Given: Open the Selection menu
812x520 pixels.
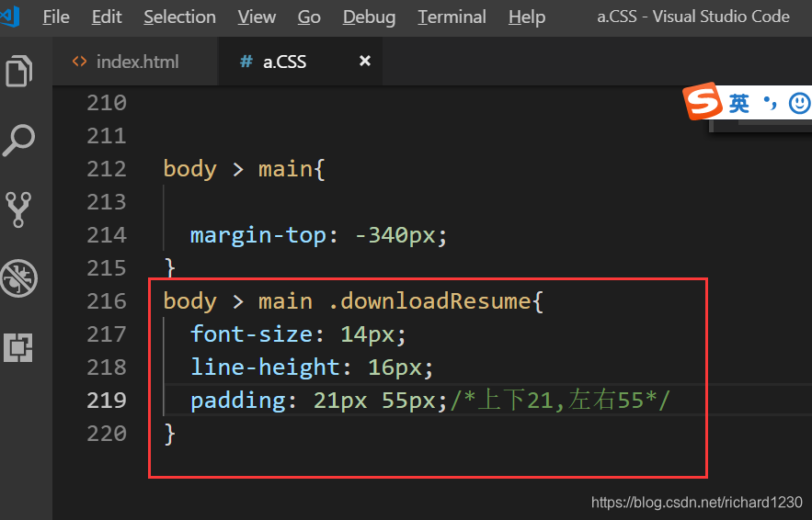Looking at the screenshot, I should (x=179, y=17).
